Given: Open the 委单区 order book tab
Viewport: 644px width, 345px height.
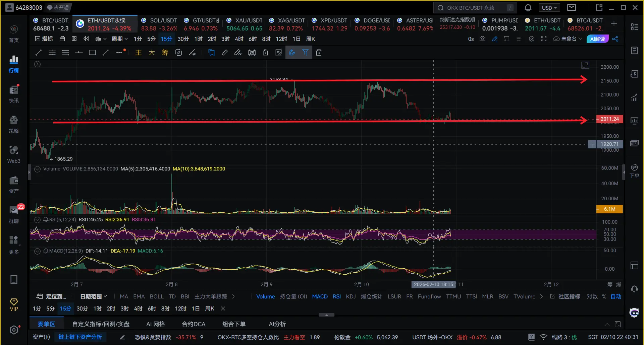Looking at the screenshot, I should [46, 324].
